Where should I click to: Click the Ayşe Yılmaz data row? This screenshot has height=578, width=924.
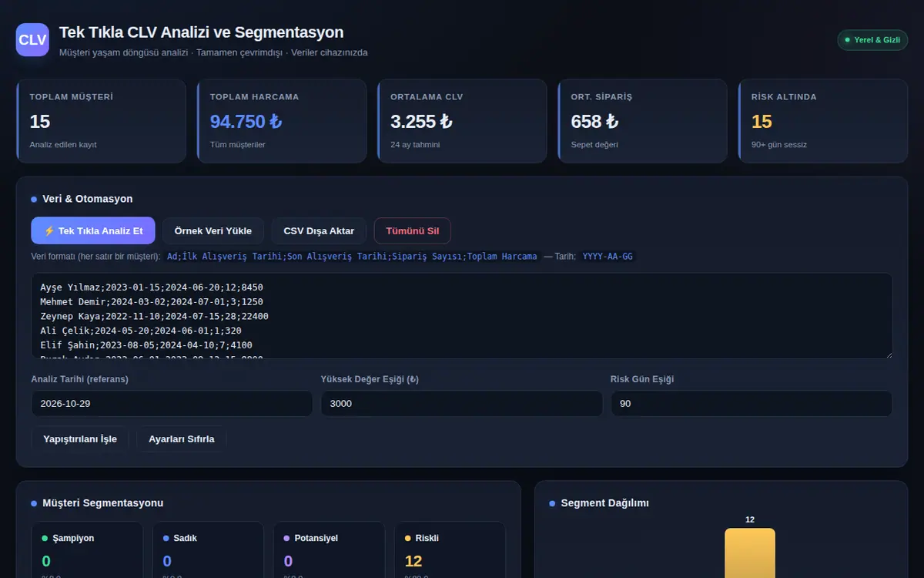tap(152, 287)
